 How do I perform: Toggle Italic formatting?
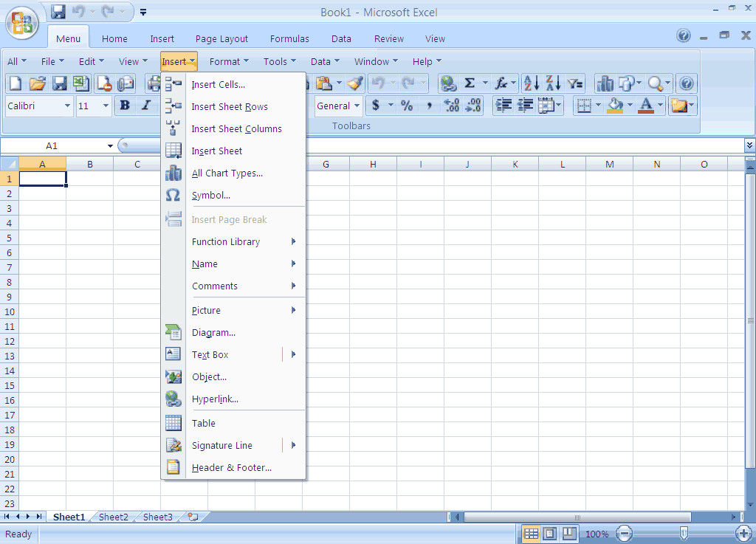(x=147, y=106)
